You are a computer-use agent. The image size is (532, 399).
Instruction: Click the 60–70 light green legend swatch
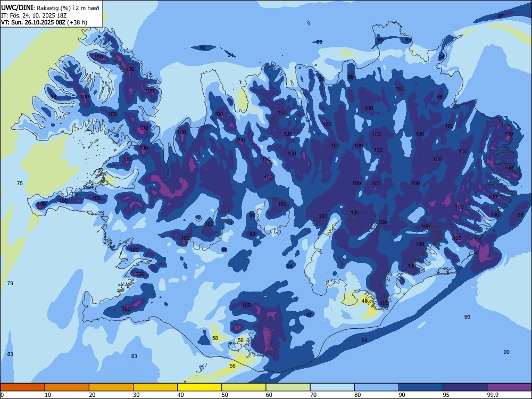click(288, 387)
